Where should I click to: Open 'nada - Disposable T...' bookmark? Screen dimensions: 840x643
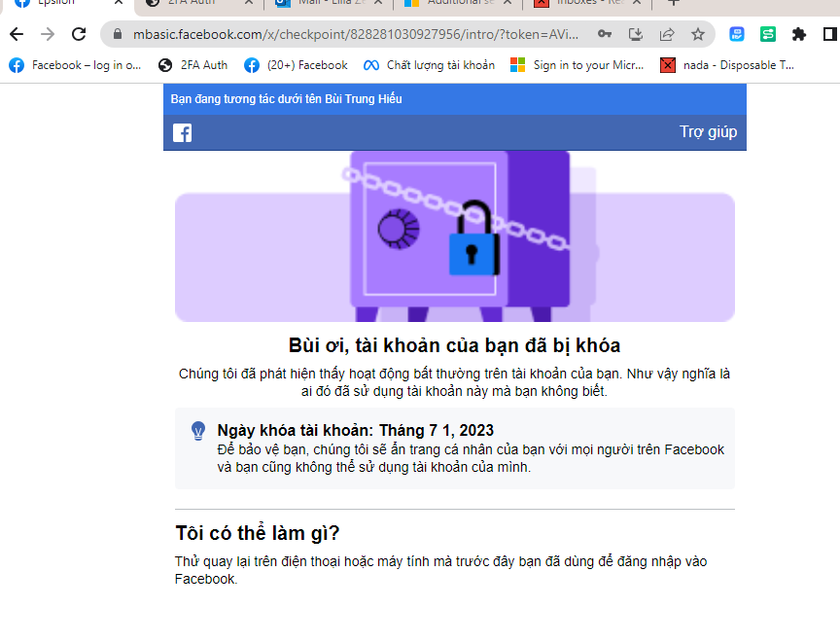point(727,65)
